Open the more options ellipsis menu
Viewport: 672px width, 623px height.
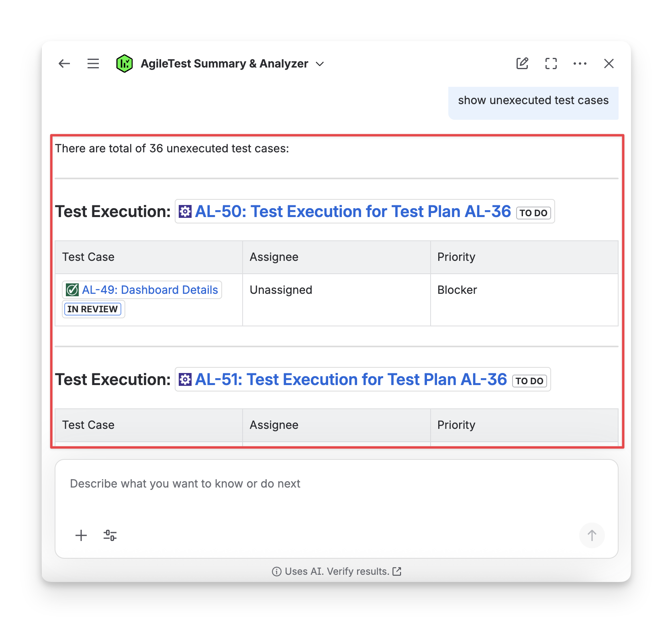click(x=580, y=64)
